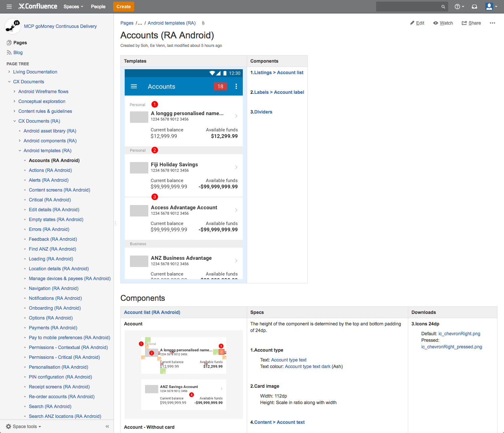
Task: Open Account list (RA Android) link
Action: [152, 312]
